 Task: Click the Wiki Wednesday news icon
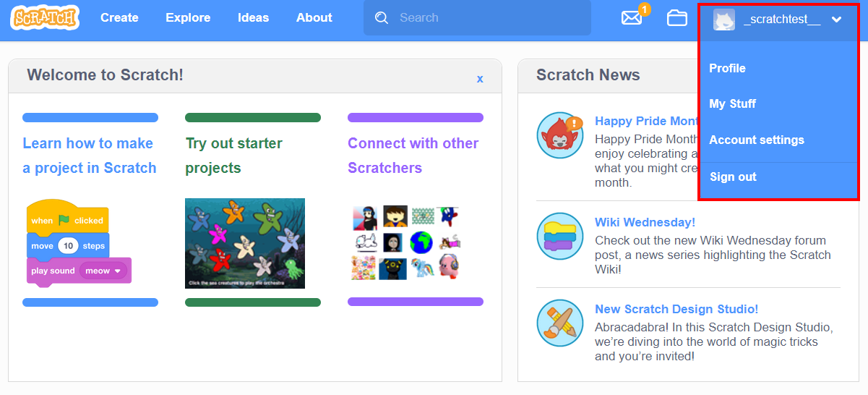(559, 236)
